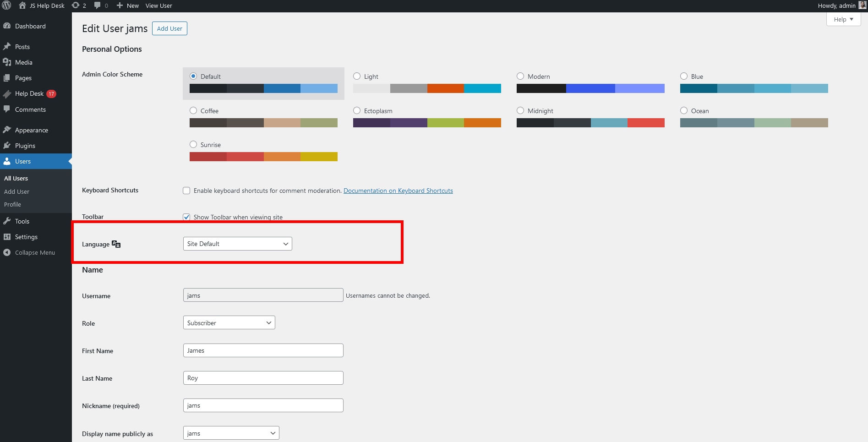Click the updates icon in admin bar
Image resolution: width=868 pixels, height=442 pixels.
click(76, 5)
